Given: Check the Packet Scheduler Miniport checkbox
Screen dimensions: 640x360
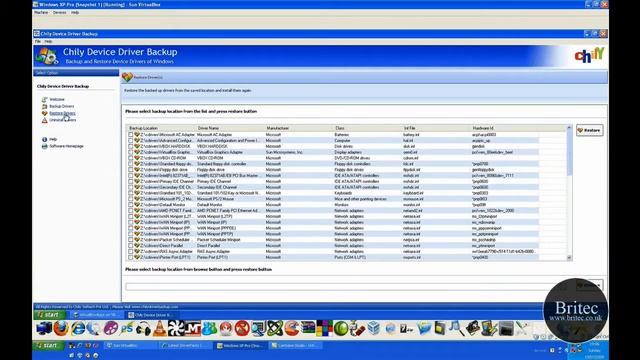Looking at the screenshot, I should [131, 240].
